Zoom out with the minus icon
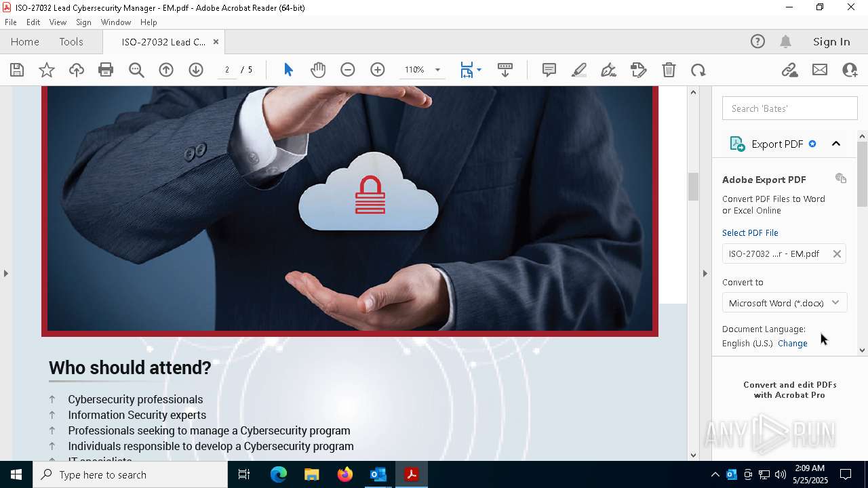Screen dimensions: 868x488 click(348, 70)
